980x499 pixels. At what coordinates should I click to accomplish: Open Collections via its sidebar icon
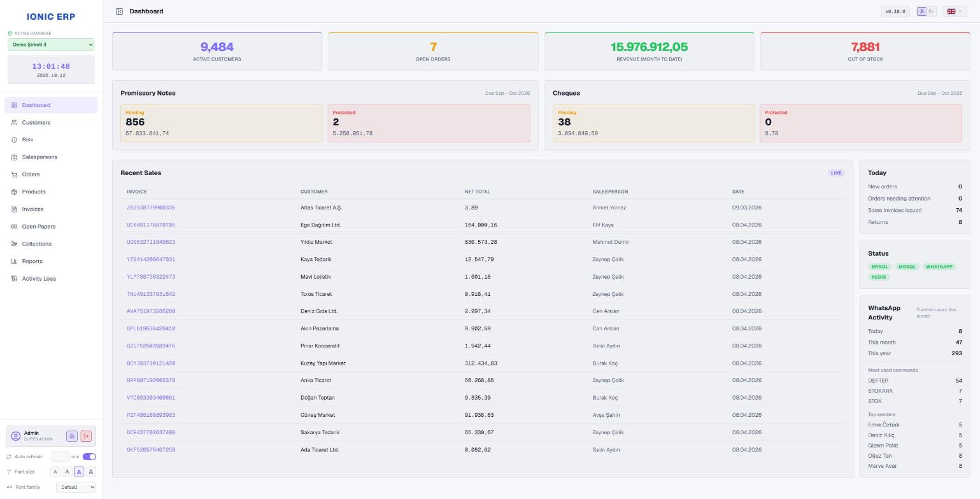(x=14, y=244)
